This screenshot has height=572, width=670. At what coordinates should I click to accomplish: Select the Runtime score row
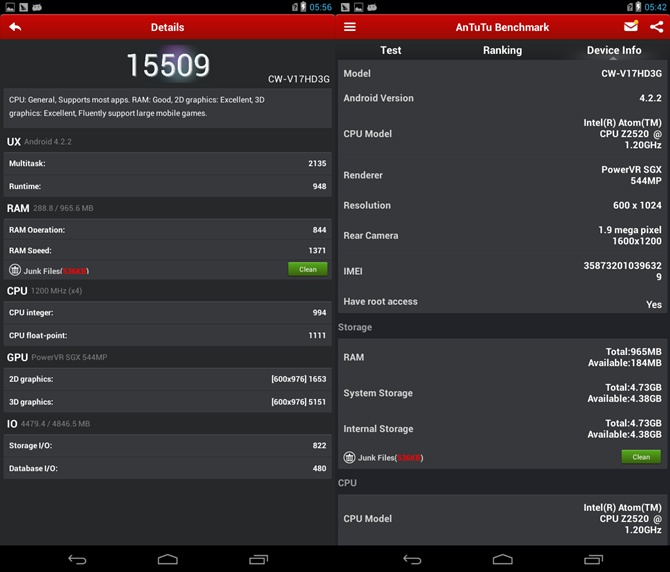click(x=168, y=186)
